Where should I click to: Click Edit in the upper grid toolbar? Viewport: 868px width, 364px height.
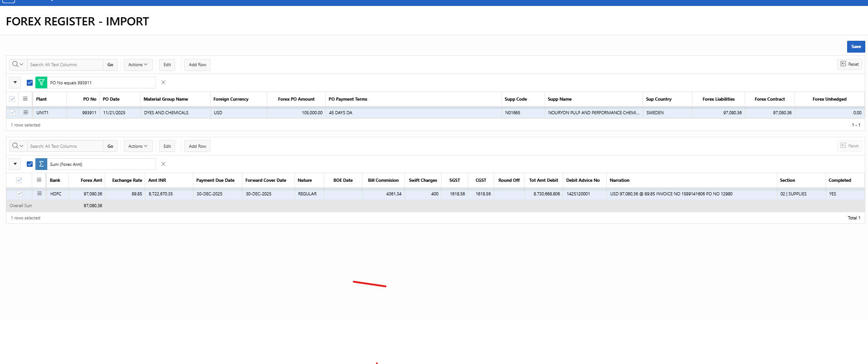pos(167,65)
